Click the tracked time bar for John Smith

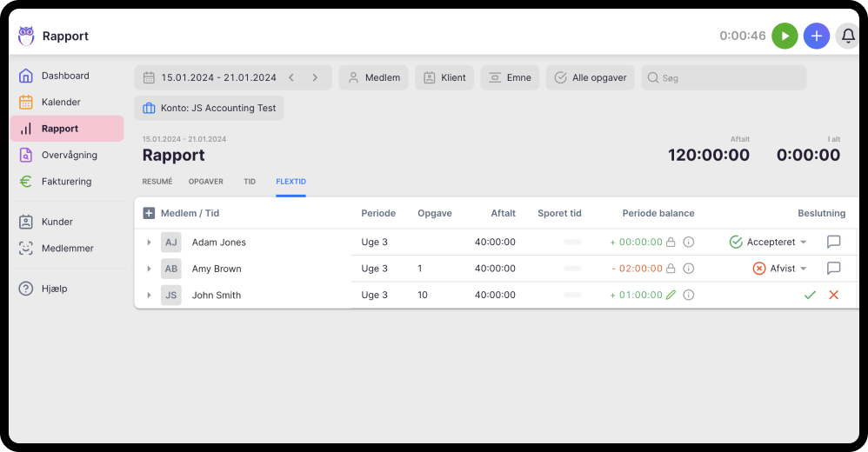(572, 295)
